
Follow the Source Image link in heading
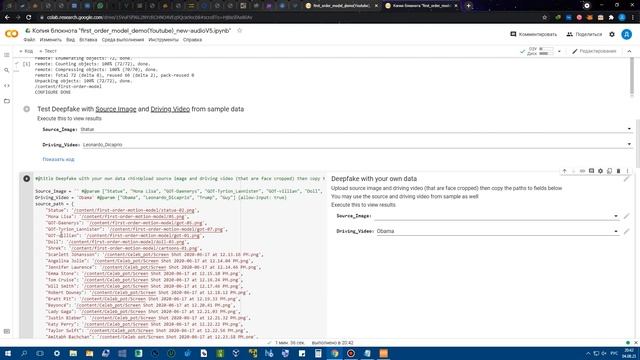tap(116, 109)
